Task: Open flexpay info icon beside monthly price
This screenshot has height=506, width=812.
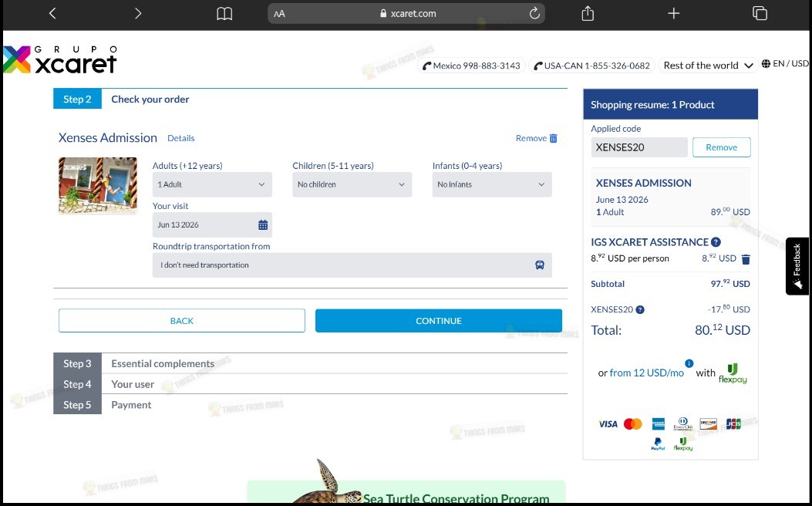Action: (689, 363)
